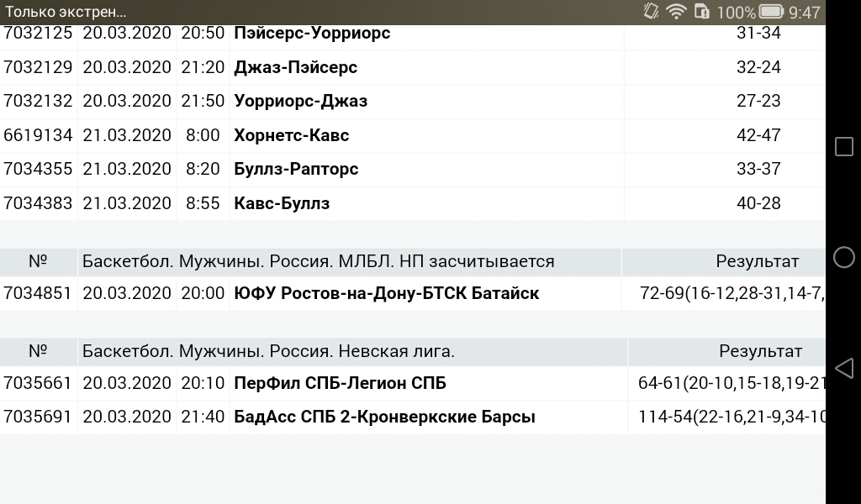Tap the Wi-Fi status icon
Viewport: 861px width, 504px height.
(x=676, y=12)
